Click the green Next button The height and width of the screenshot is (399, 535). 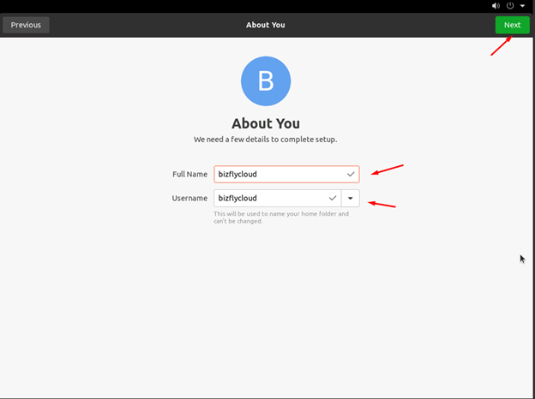(512, 25)
